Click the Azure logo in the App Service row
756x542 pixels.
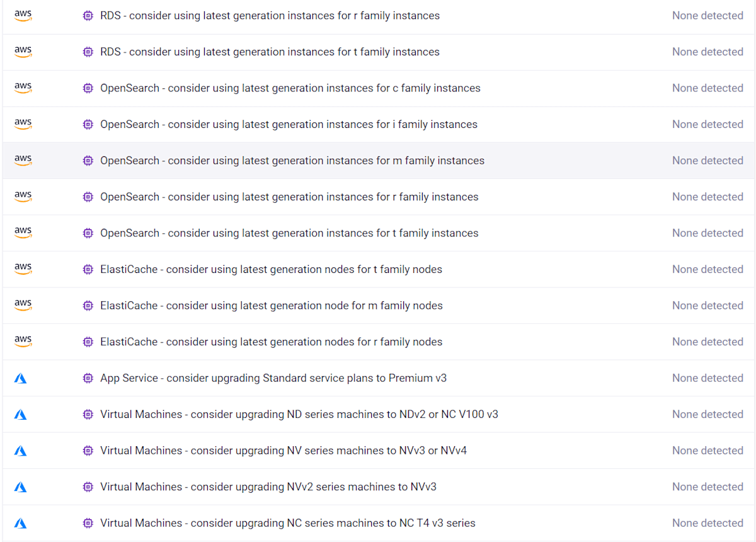pyautogui.click(x=21, y=378)
